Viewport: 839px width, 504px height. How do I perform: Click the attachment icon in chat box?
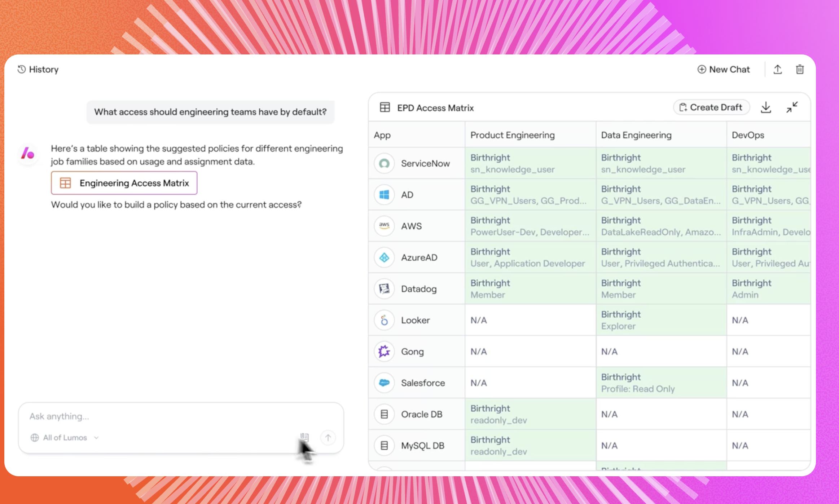tap(305, 437)
